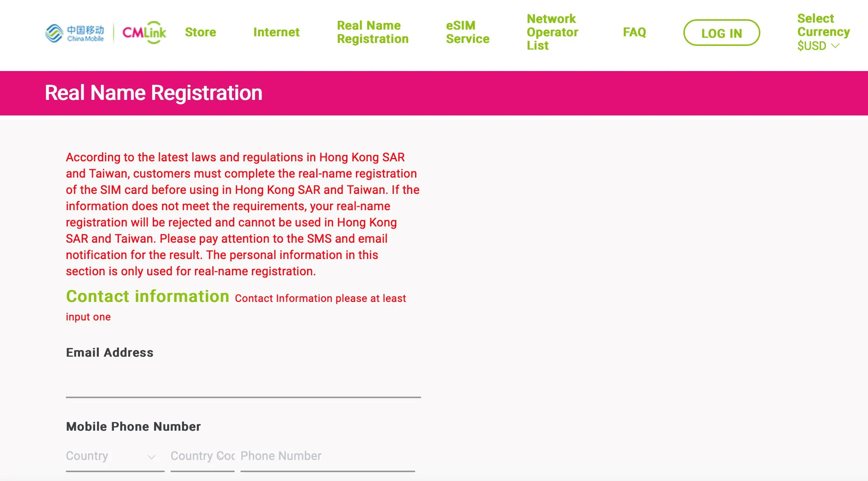Viewport: 868px width, 481px height.
Task: Focus the Phone Number field
Action: (x=328, y=456)
